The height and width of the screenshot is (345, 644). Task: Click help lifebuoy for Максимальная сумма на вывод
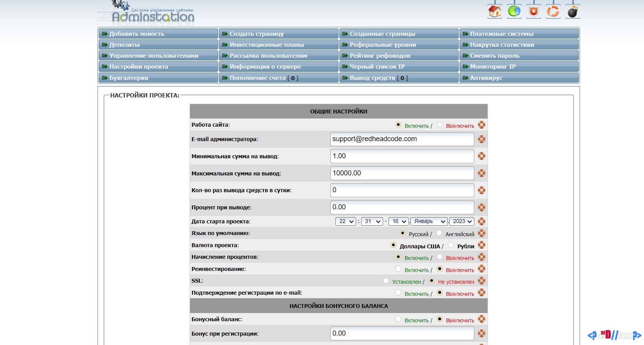tap(482, 173)
